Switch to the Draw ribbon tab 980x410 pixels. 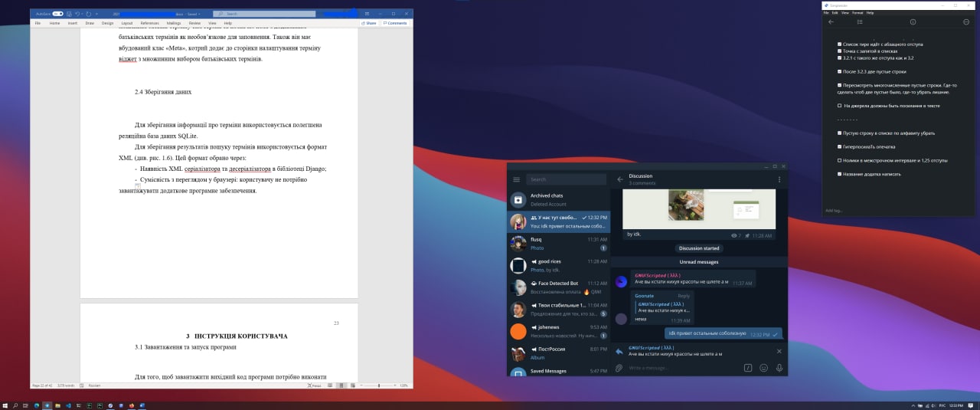[x=90, y=23]
